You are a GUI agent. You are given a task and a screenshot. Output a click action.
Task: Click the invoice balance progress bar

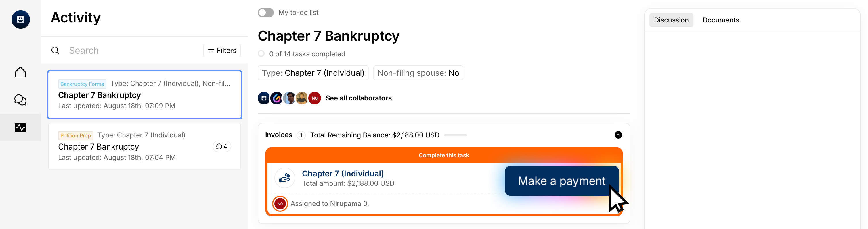(455, 135)
